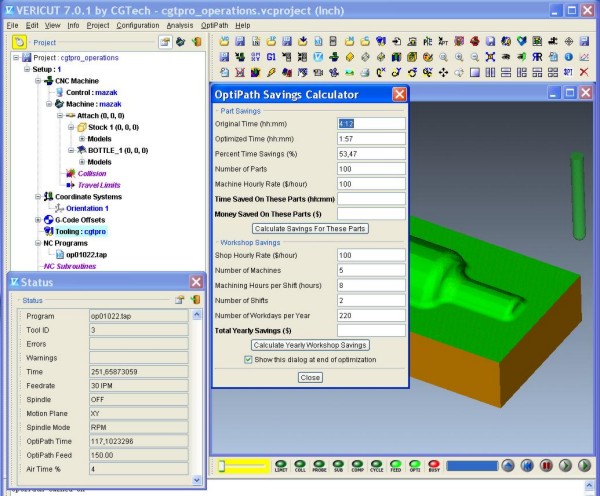Click the yellow project tree icon beside Project label
Image resolution: width=600 pixels, height=496 pixels.
[19, 42]
